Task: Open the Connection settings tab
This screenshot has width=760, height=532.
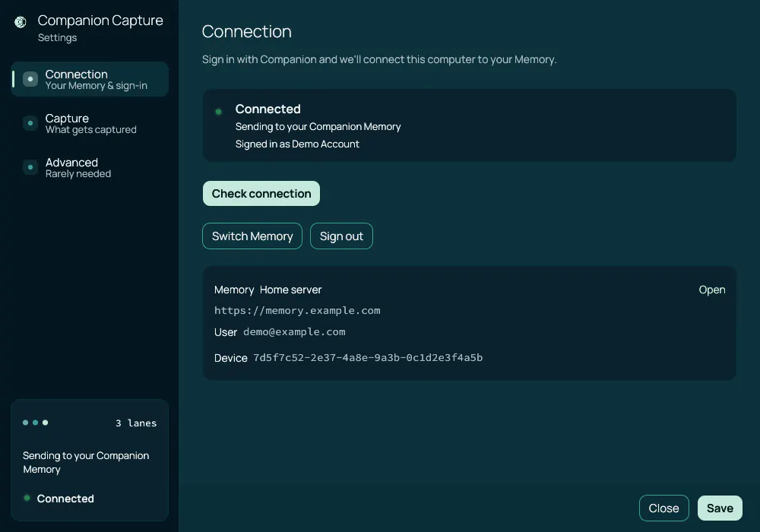Action: click(x=90, y=79)
